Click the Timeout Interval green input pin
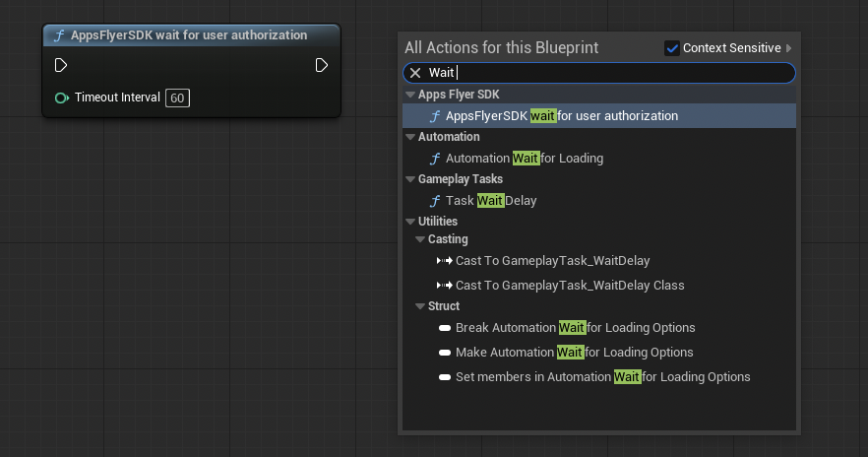 (x=61, y=98)
